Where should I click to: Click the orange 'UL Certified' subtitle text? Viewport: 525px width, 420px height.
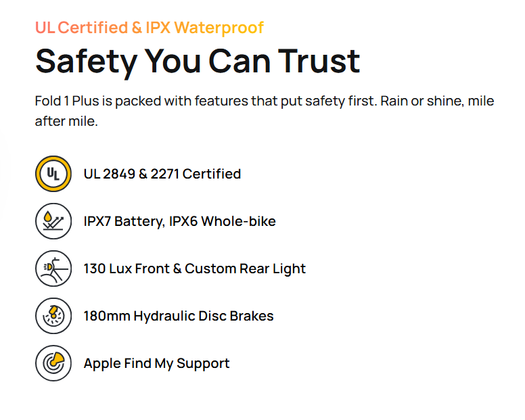pos(81,28)
